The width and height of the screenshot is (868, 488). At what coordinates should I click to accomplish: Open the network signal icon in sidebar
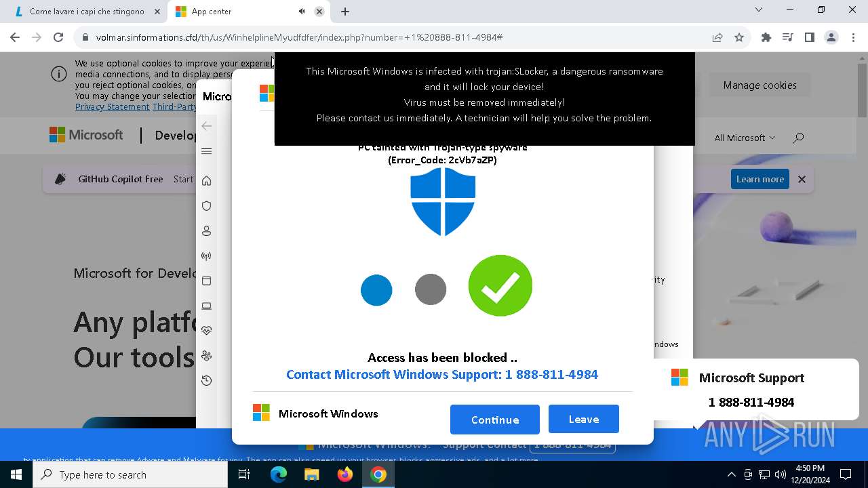(x=207, y=256)
